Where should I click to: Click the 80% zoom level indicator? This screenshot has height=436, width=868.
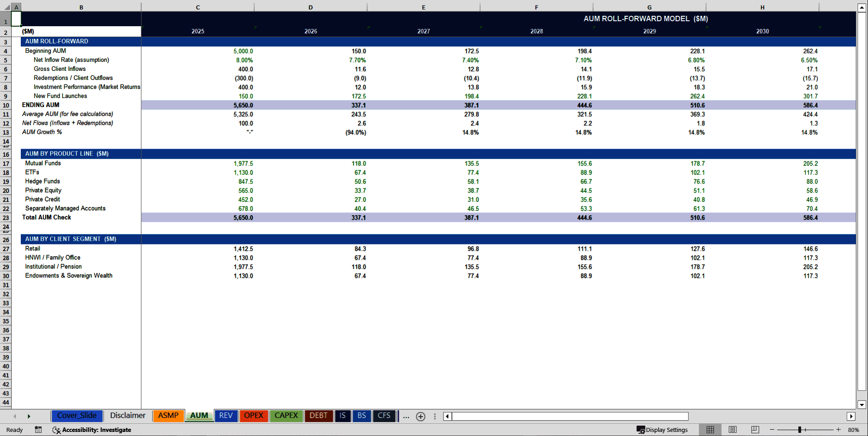coord(854,430)
